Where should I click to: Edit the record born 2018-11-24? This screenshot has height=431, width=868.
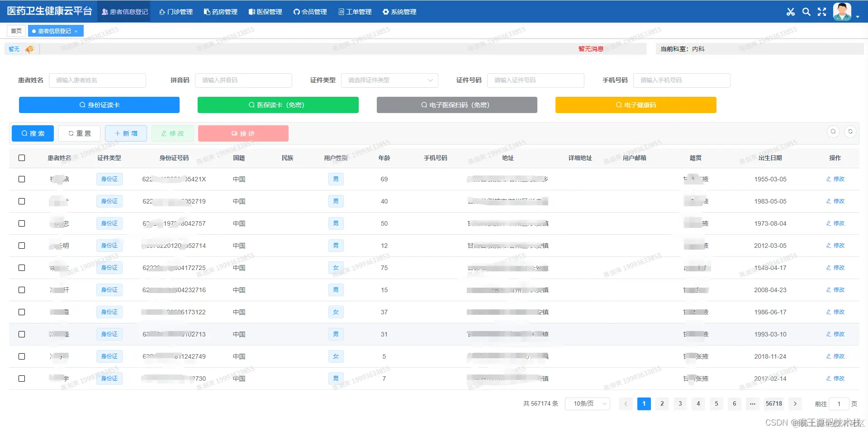coord(835,356)
